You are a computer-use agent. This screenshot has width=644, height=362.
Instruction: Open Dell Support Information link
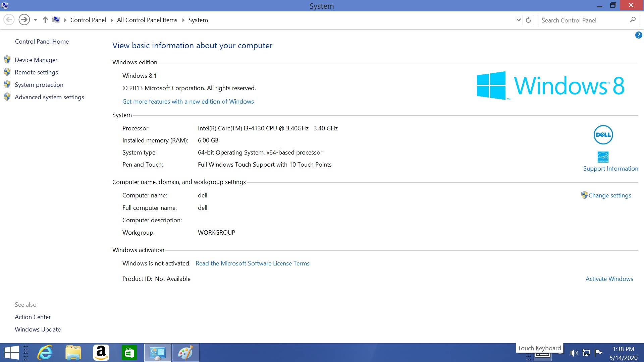coord(610,169)
